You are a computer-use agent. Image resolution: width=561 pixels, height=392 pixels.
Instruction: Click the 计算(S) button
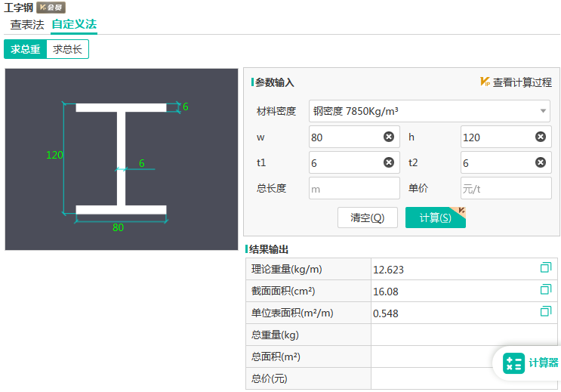pyautogui.click(x=436, y=218)
